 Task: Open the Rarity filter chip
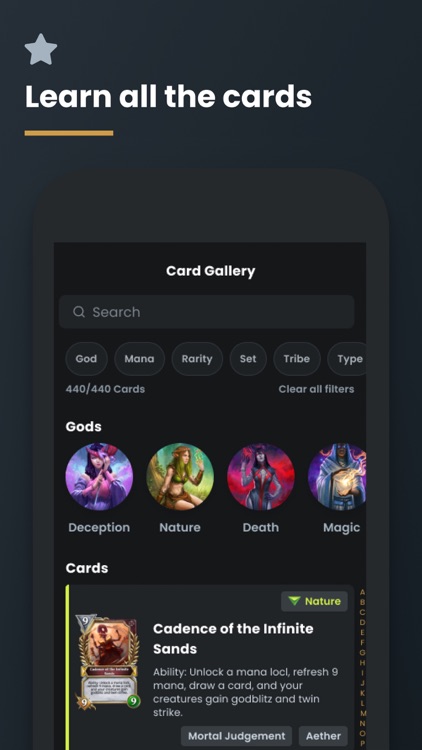click(197, 359)
